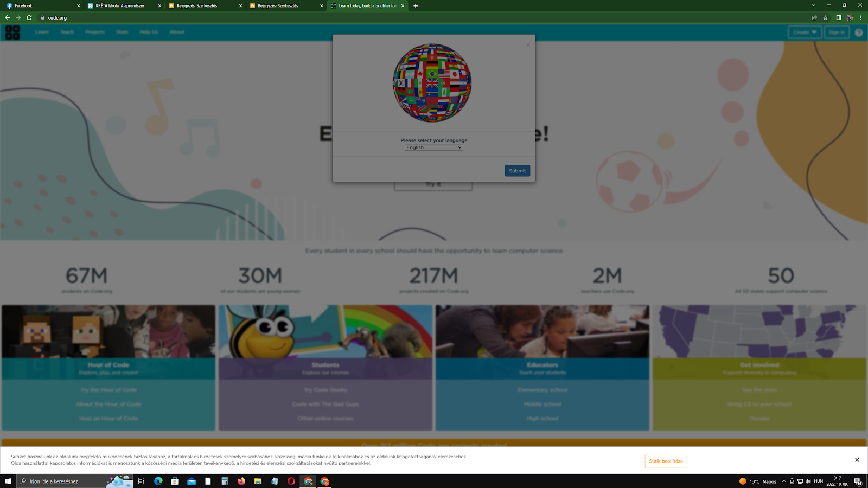Click the Try it button behind the dialog
The height and width of the screenshot is (488, 868).
(x=433, y=185)
